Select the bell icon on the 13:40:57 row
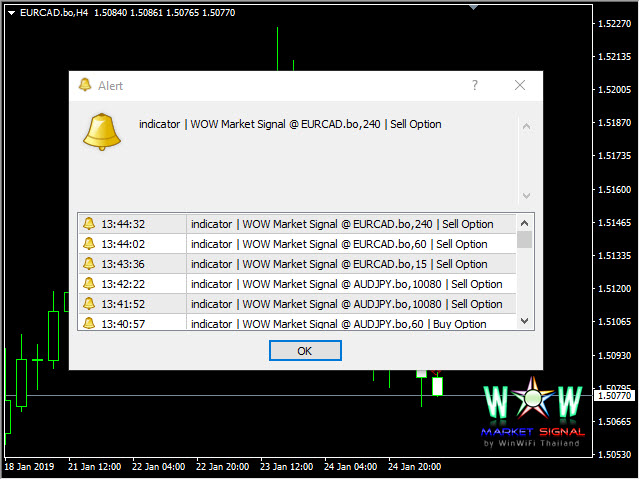 [89, 323]
